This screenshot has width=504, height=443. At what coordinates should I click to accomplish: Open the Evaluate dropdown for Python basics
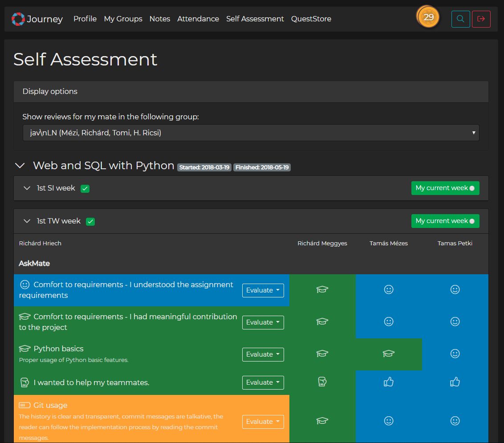pos(263,354)
